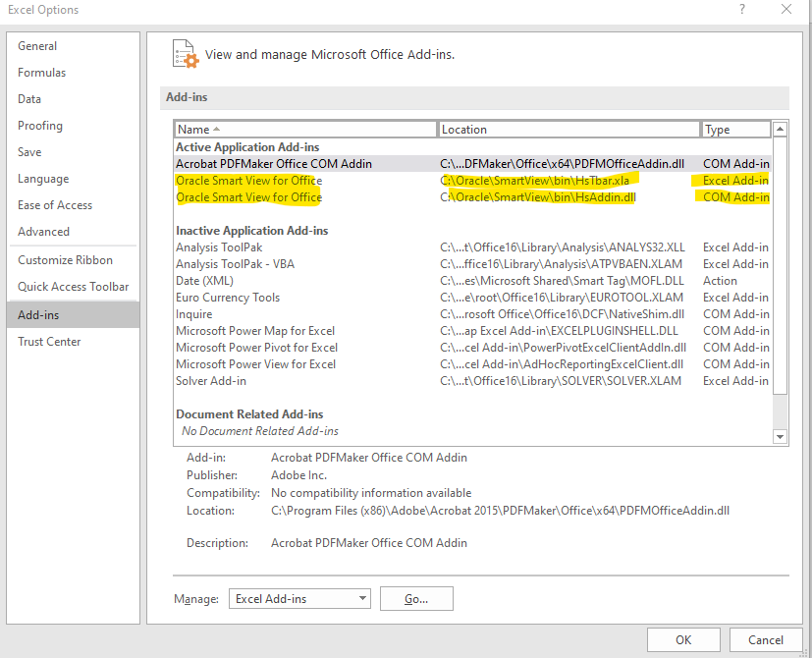This screenshot has width=812, height=658.
Task: Click the add-ins list scrollbar thumb
Action: (x=780, y=266)
